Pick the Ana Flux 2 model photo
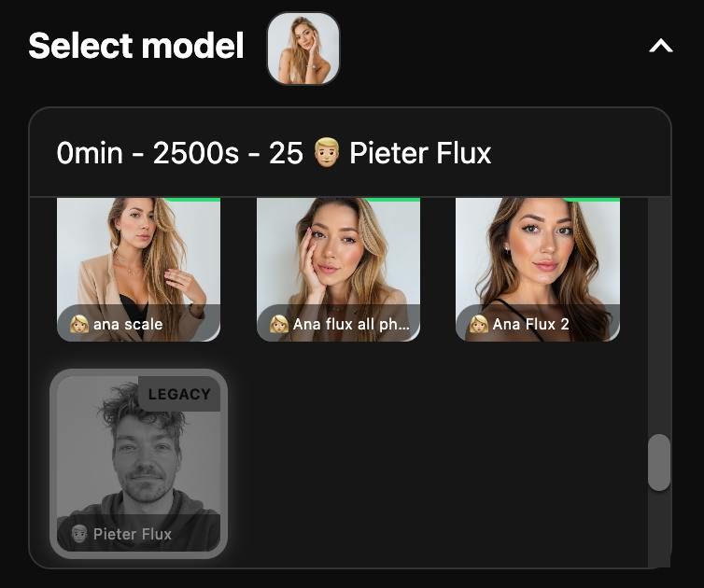The width and height of the screenshot is (704, 588). [x=538, y=270]
